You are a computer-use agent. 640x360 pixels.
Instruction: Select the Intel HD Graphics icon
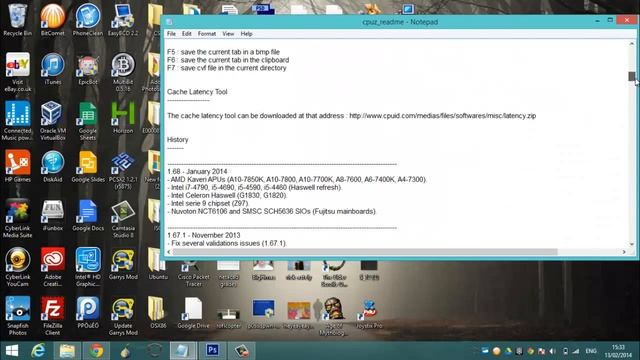[88, 267]
